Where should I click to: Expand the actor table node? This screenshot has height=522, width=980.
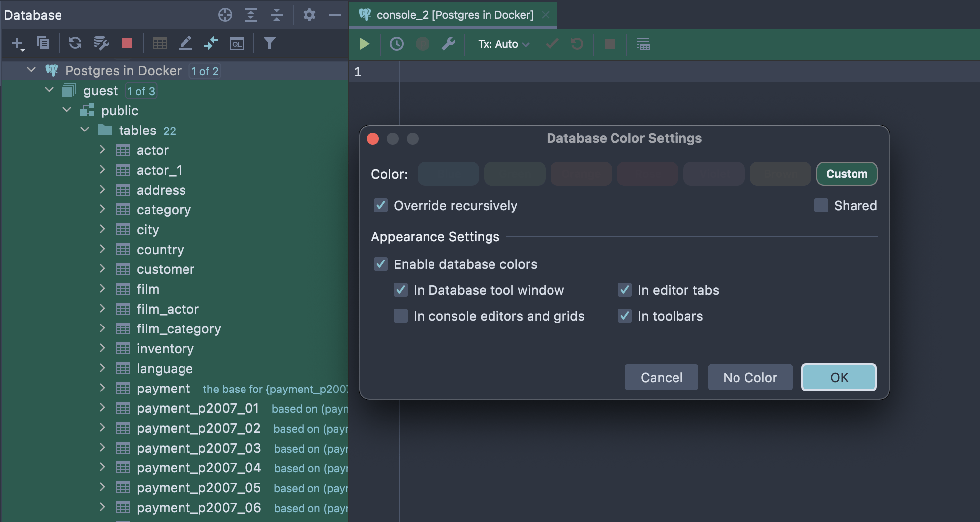coord(102,150)
